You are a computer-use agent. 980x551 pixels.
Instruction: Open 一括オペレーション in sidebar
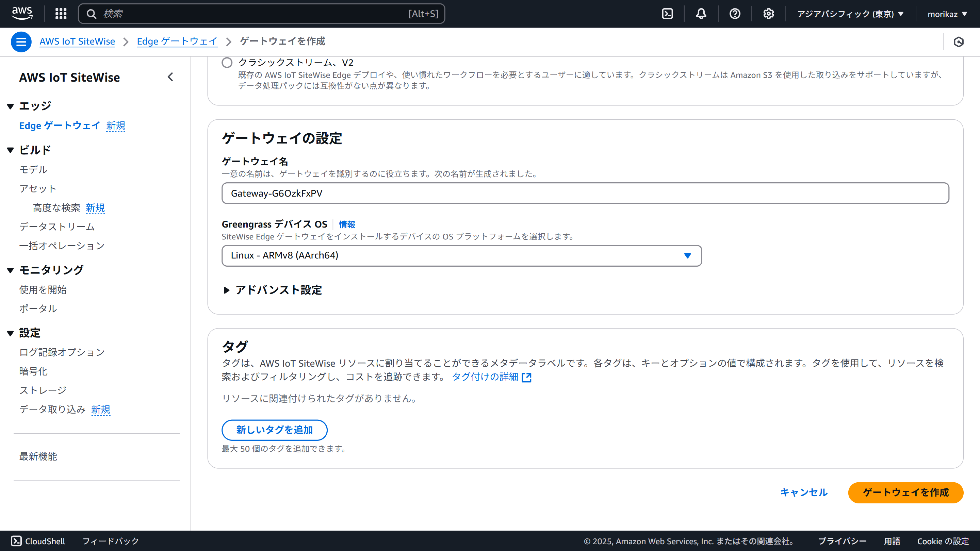(62, 246)
